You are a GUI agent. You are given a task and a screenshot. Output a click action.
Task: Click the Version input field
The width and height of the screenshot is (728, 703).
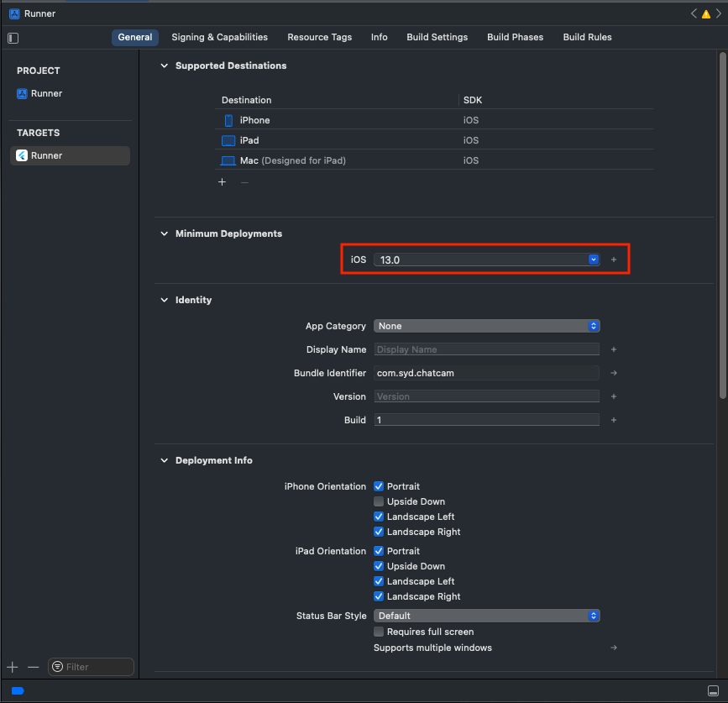(486, 396)
